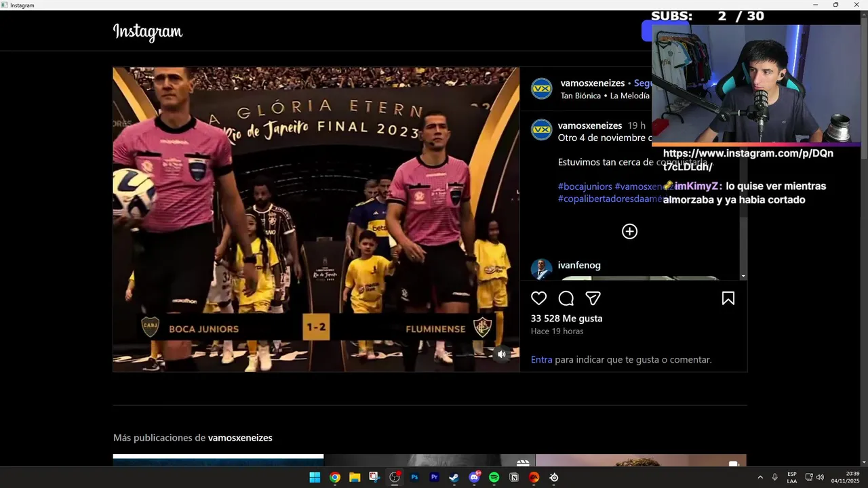
Task: Share the post via paper plane icon
Action: point(593,298)
